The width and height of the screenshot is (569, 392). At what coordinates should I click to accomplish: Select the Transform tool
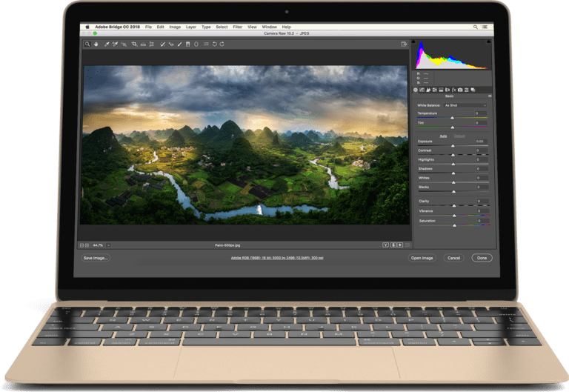click(152, 44)
